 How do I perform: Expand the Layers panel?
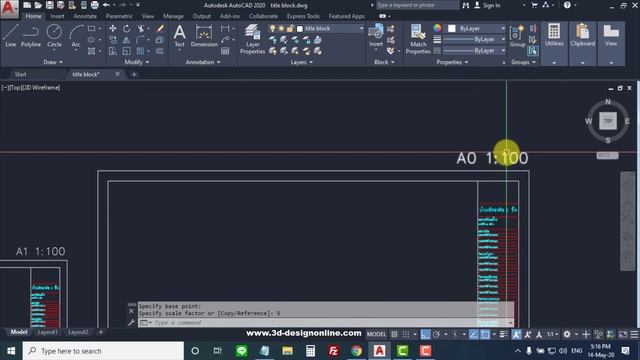302,62
